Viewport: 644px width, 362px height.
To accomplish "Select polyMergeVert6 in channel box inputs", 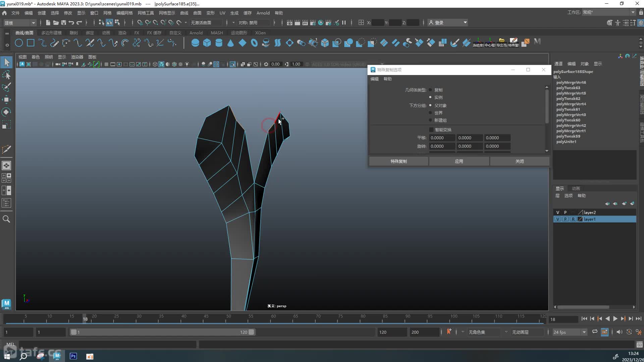I will coord(571,82).
